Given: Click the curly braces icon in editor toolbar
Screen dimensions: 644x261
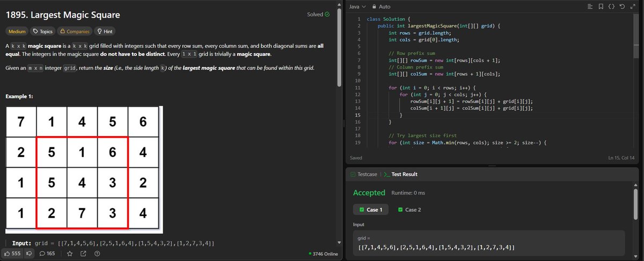Looking at the screenshot, I should (611, 6).
